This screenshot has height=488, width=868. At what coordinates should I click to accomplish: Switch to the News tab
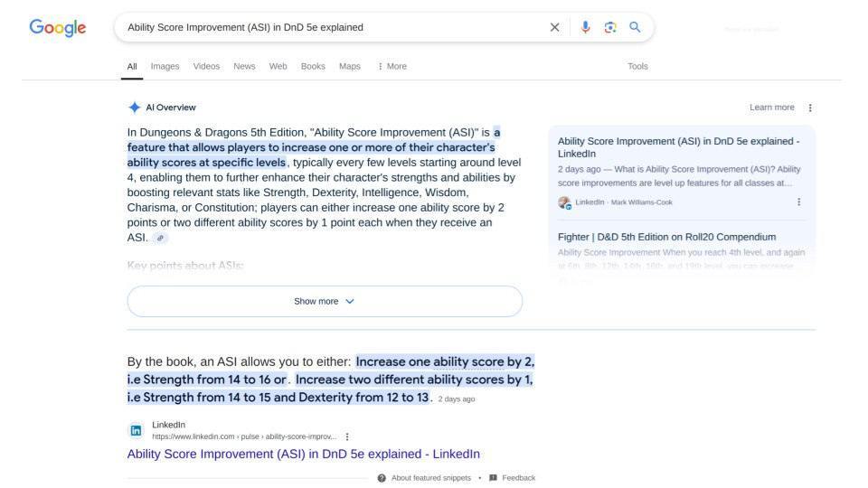244,66
